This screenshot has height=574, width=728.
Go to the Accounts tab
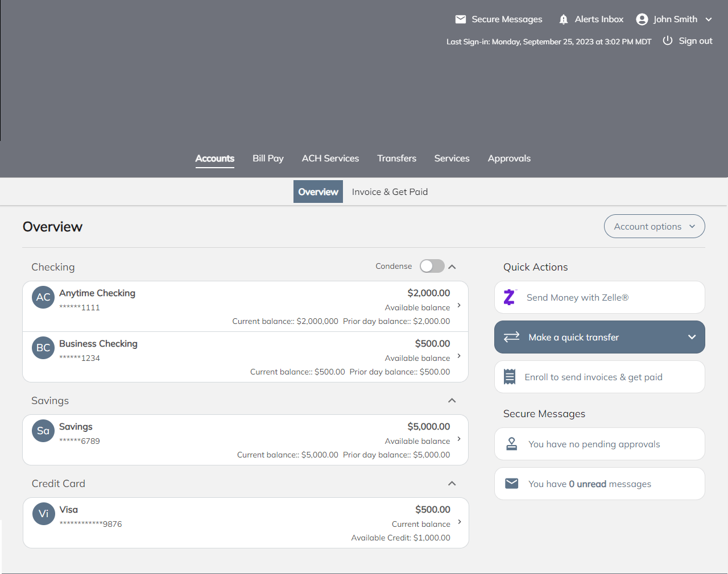pyautogui.click(x=215, y=159)
